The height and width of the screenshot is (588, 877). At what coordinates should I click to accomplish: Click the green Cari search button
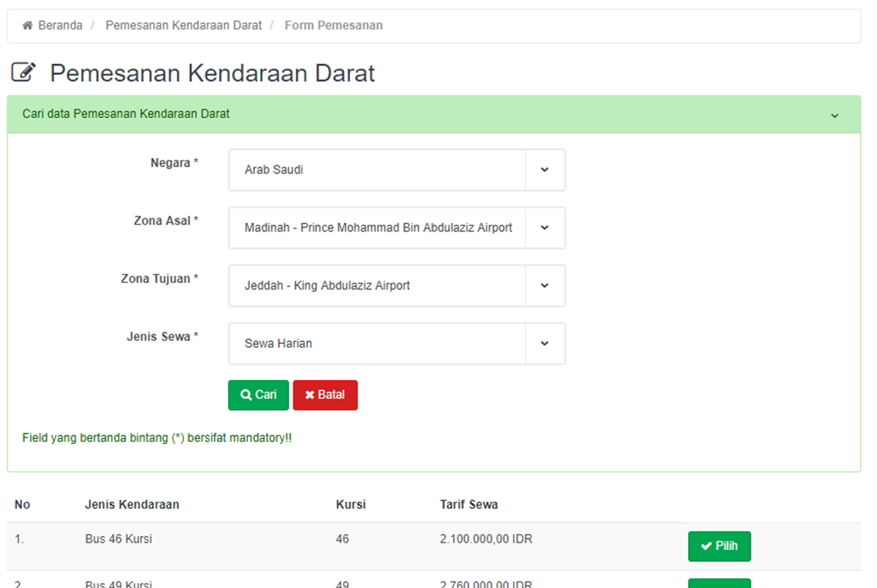click(x=258, y=395)
